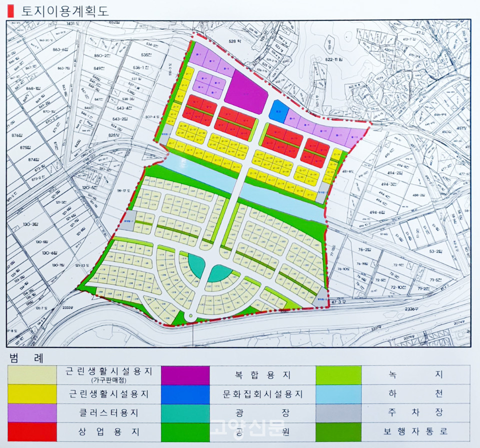Image resolution: width=480 pixels, height=448 pixels.
Task: Click the blue 문화집회시설용지 legend swatch
Action: point(185,394)
